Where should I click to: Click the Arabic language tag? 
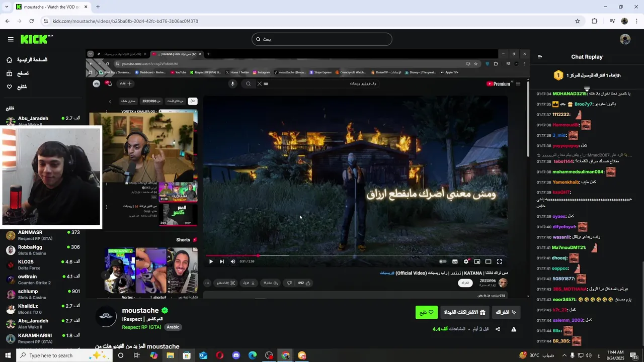click(x=173, y=327)
